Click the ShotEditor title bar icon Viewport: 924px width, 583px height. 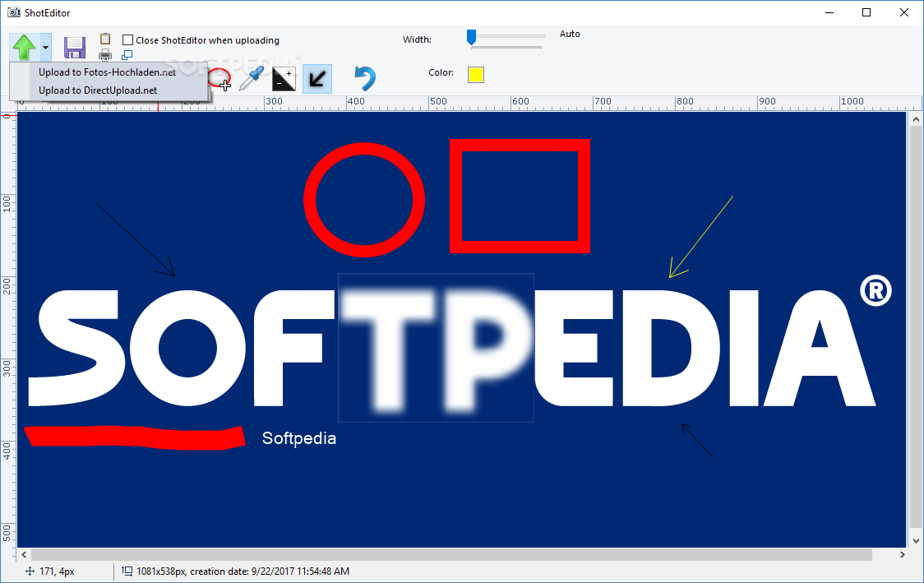click(x=13, y=12)
